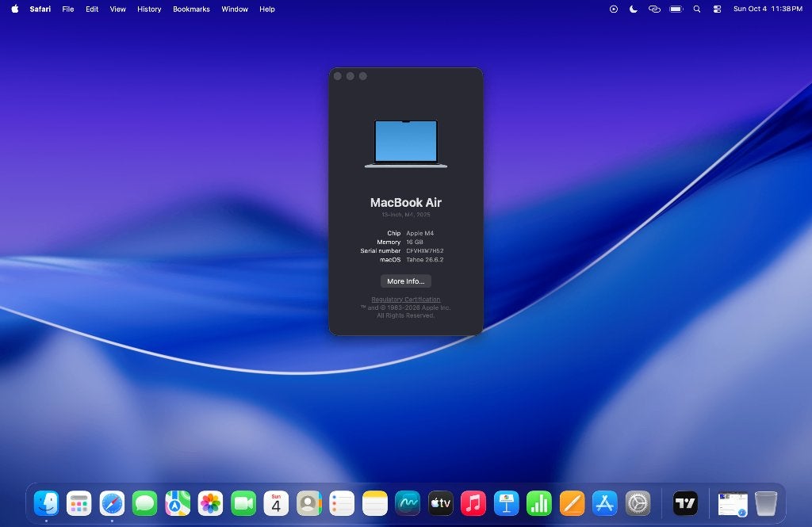Open the File menu
This screenshot has width=812, height=527.
click(68, 9)
